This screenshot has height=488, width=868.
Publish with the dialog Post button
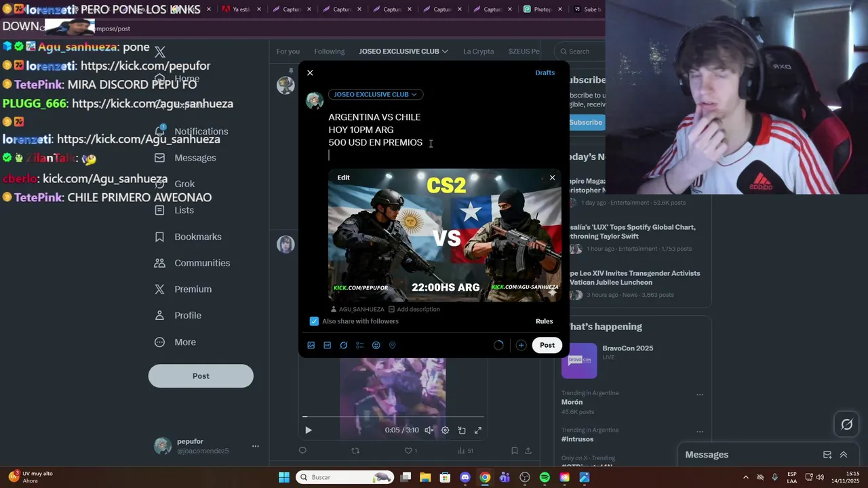[547, 345]
